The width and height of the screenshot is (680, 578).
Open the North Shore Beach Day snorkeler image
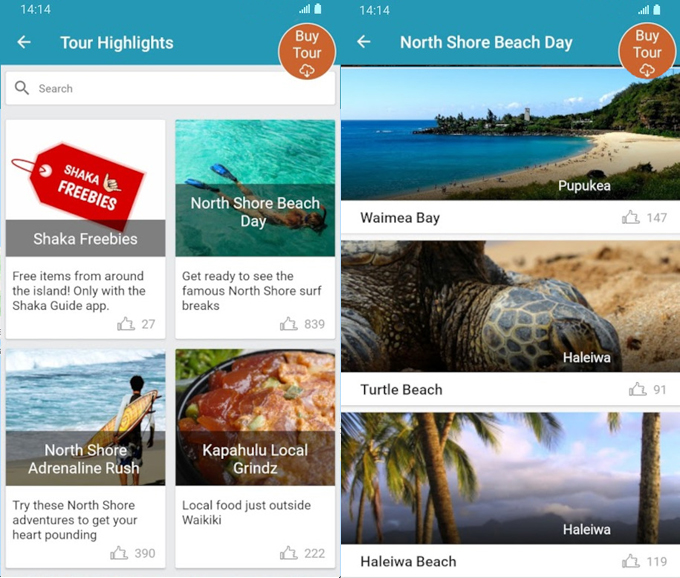point(255,188)
